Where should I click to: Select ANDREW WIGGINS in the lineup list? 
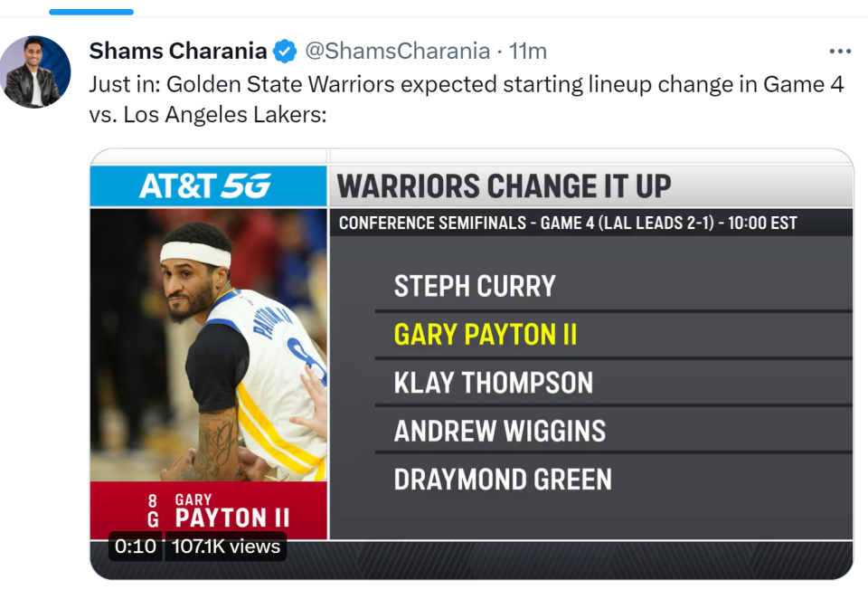(500, 431)
